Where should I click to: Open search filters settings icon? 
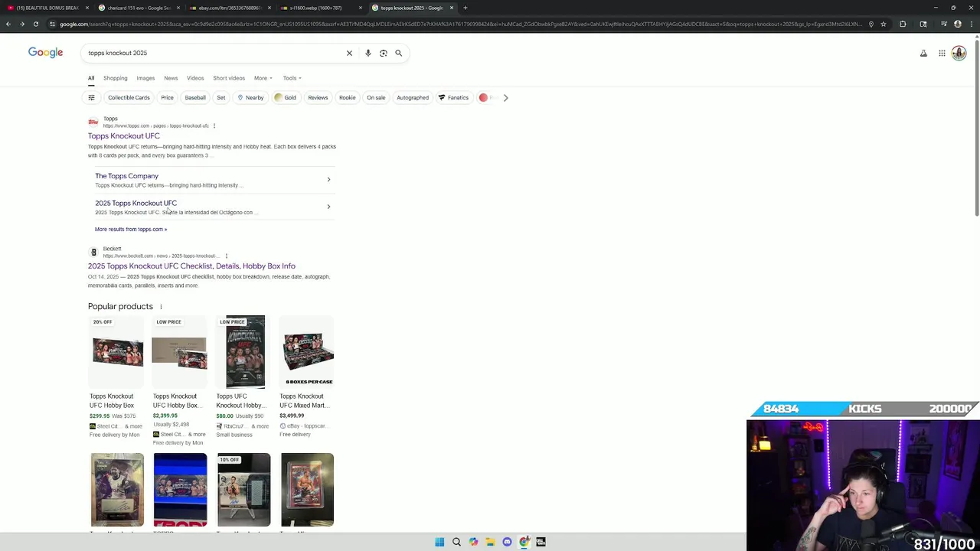click(x=91, y=97)
